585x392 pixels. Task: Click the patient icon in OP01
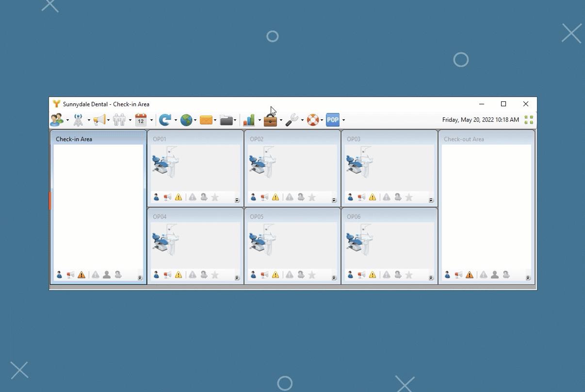tap(156, 197)
